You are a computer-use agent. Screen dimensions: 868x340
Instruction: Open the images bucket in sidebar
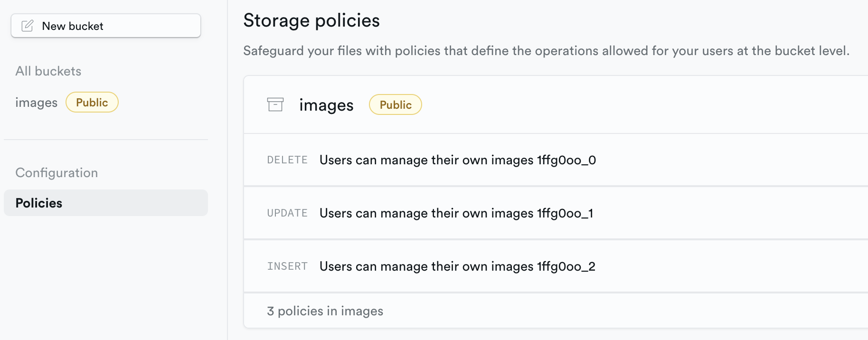[36, 103]
